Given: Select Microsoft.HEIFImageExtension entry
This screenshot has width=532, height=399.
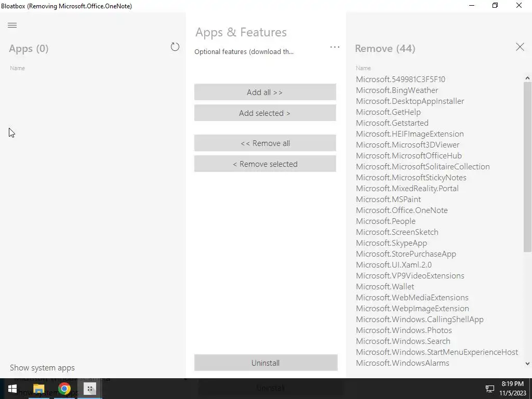Looking at the screenshot, I should coord(409,134).
